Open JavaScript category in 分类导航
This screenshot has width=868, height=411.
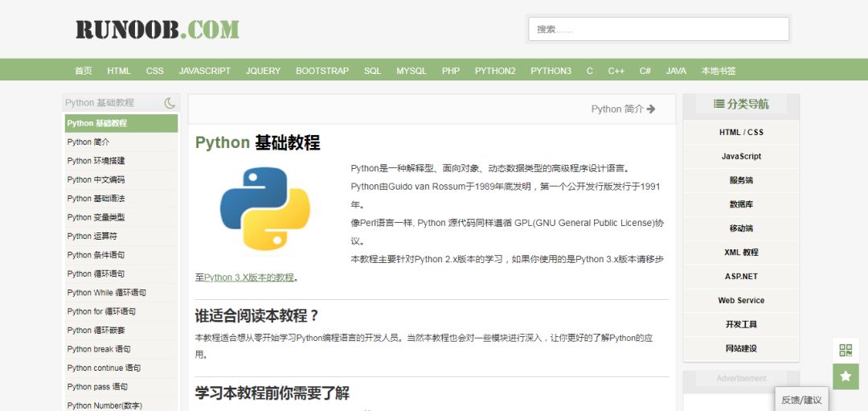pos(741,156)
